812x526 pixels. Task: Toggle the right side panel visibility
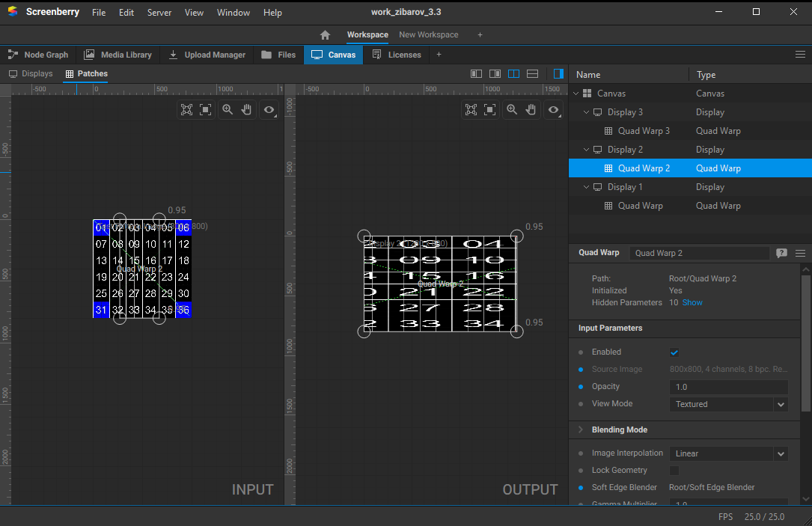coord(558,74)
